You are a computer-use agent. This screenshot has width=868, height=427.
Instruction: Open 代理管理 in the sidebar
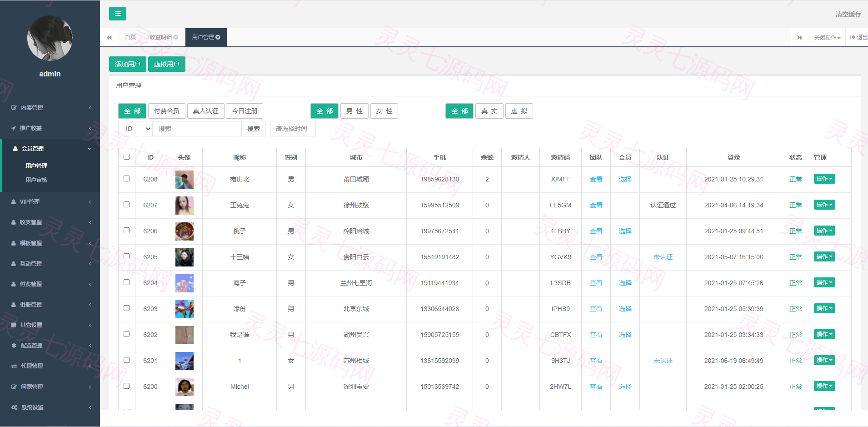[x=50, y=366]
